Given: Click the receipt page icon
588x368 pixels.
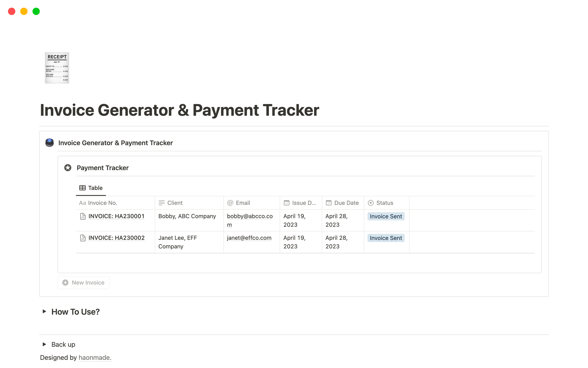Looking at the screenshot, I should [x=57, y=68].
